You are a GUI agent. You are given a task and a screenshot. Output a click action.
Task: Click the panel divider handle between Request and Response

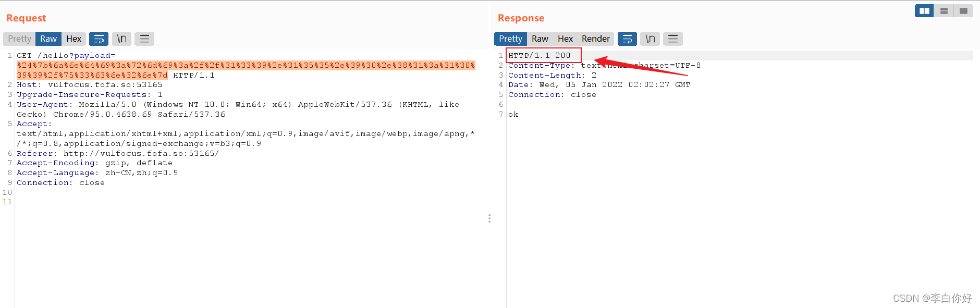(x=489, y=218)
